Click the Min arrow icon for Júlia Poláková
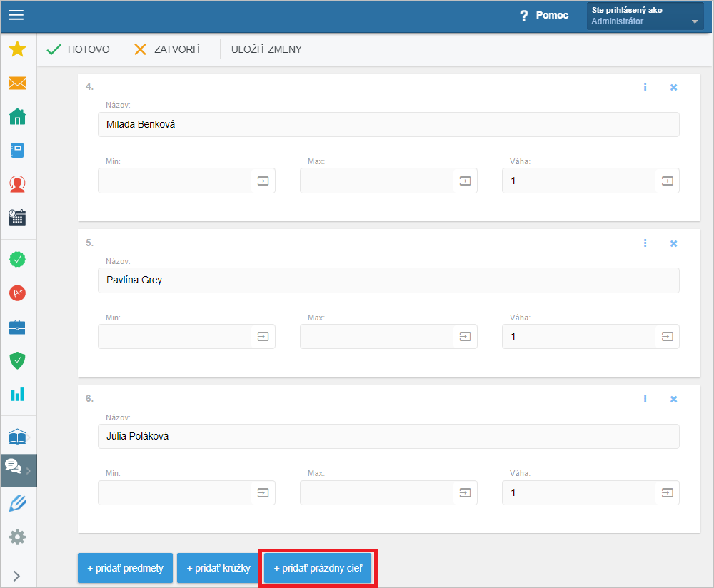714x588 pixels. point(263,493)
